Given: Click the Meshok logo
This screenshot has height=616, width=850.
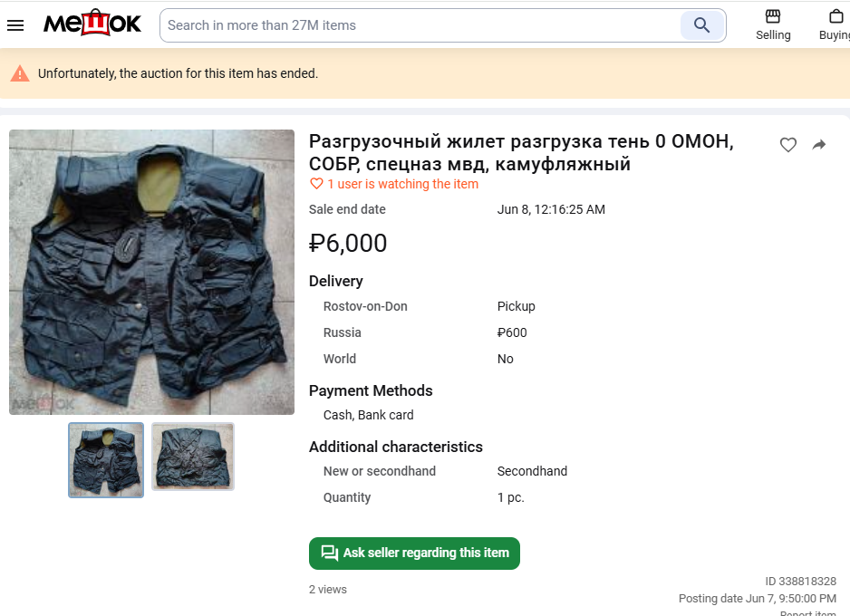Looking at the screenshot, I should pos(92,24).
